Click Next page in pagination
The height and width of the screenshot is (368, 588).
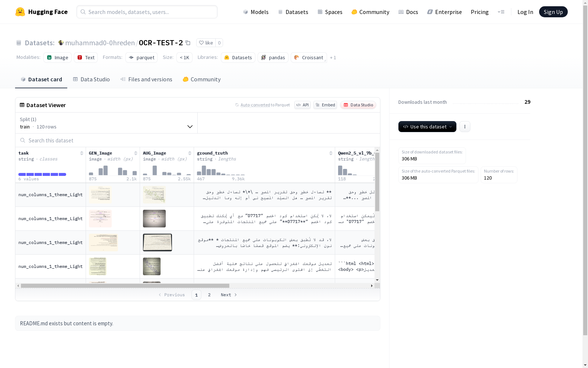pyautogui.click(x=229, y=295)
